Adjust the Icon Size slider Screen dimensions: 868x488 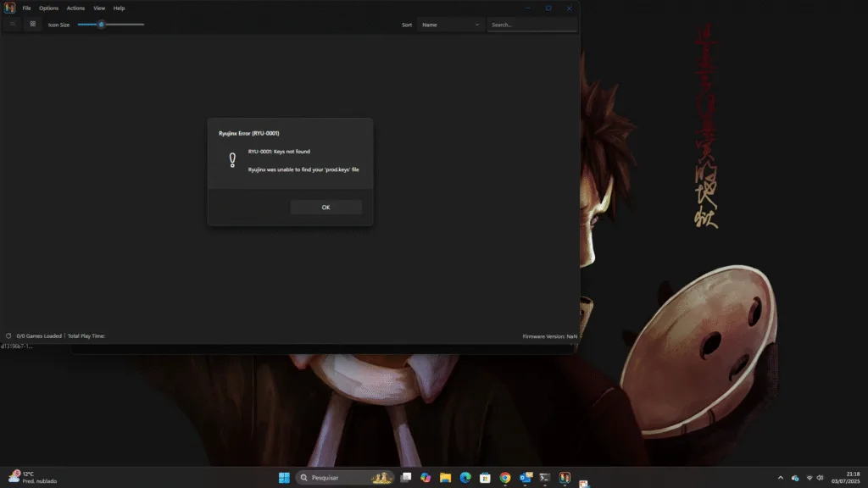coord(111,25)
